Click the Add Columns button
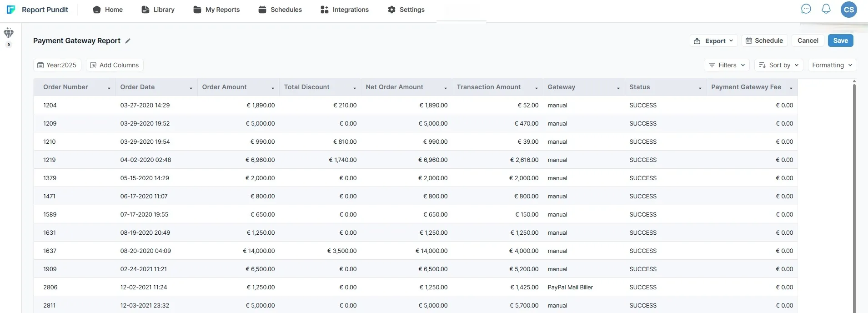The height and width of the screenshot is (313, 868). pos(115,65)
